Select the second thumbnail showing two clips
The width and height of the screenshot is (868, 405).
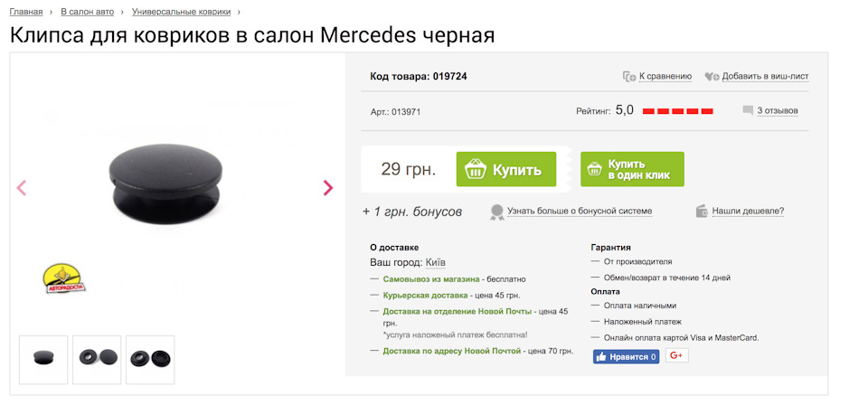click(97, 360)
